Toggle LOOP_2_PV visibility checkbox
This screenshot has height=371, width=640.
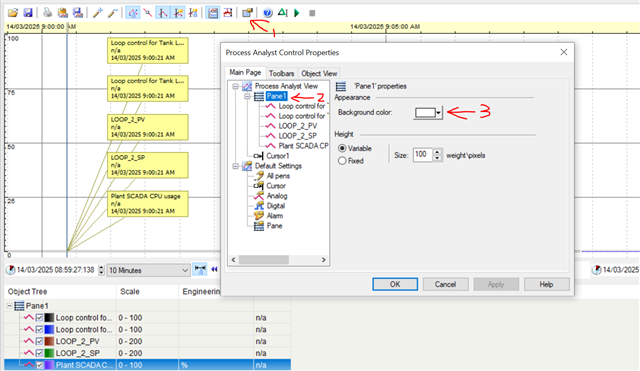39,341
